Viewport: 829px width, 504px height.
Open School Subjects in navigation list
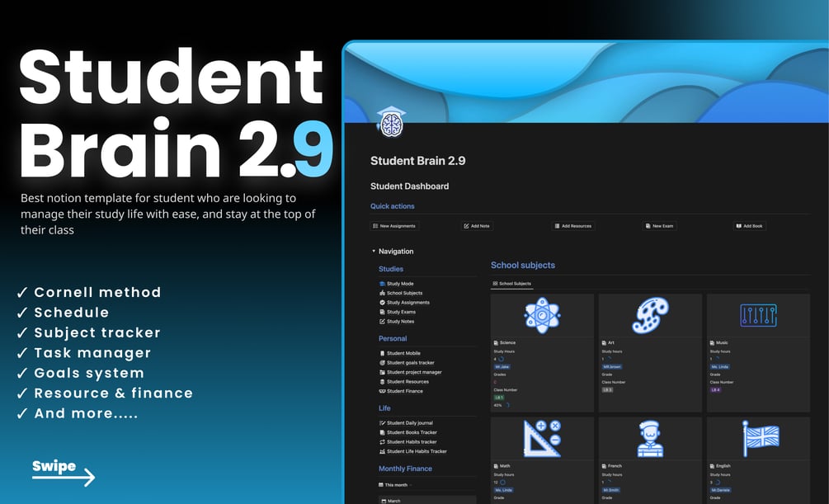point(404,293)
